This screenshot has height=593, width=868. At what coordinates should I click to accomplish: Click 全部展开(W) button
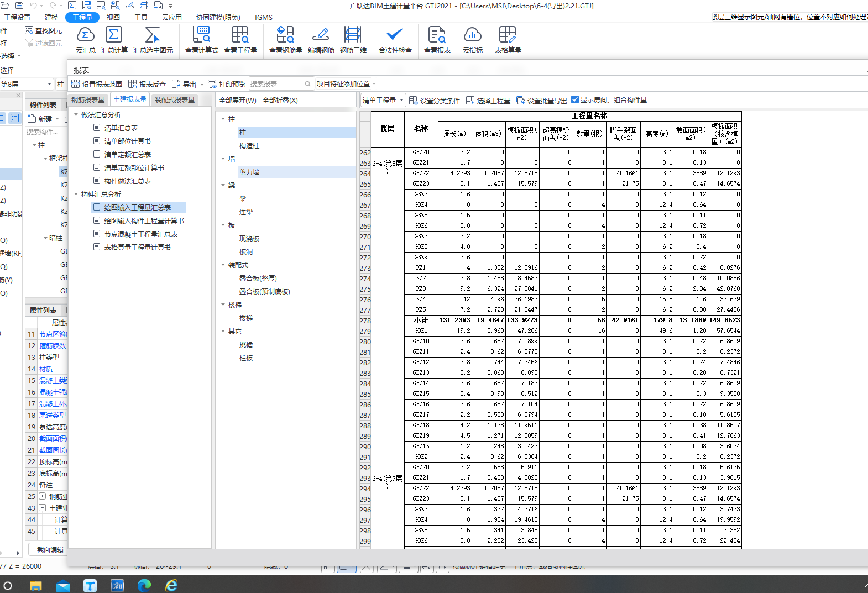(238, 100)
